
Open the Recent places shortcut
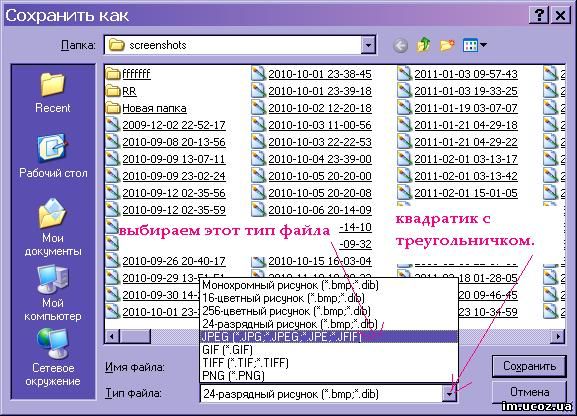53,92
